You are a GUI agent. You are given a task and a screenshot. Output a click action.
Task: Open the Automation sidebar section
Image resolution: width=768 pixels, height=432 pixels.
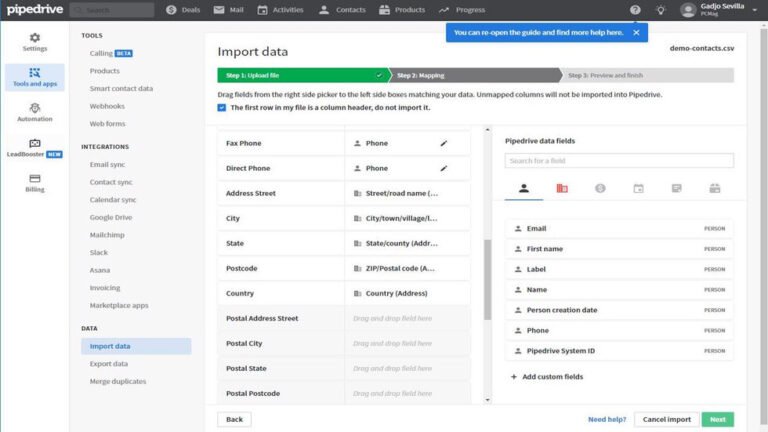point(35,113)
